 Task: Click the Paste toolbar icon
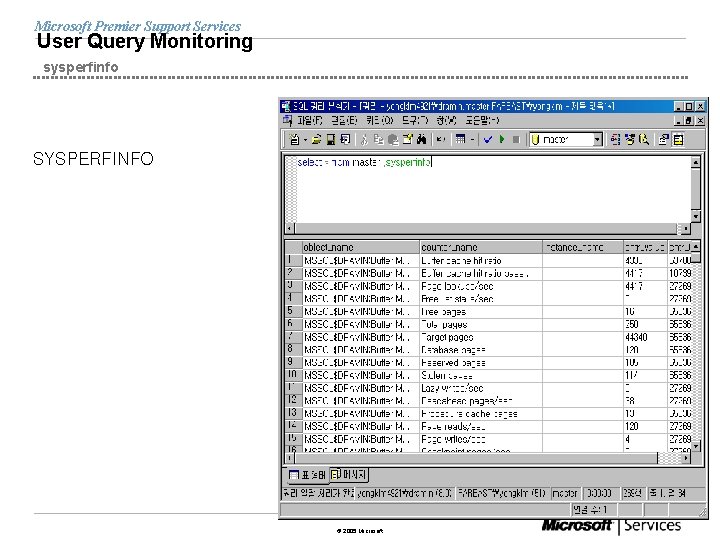[x=393, y=140]
